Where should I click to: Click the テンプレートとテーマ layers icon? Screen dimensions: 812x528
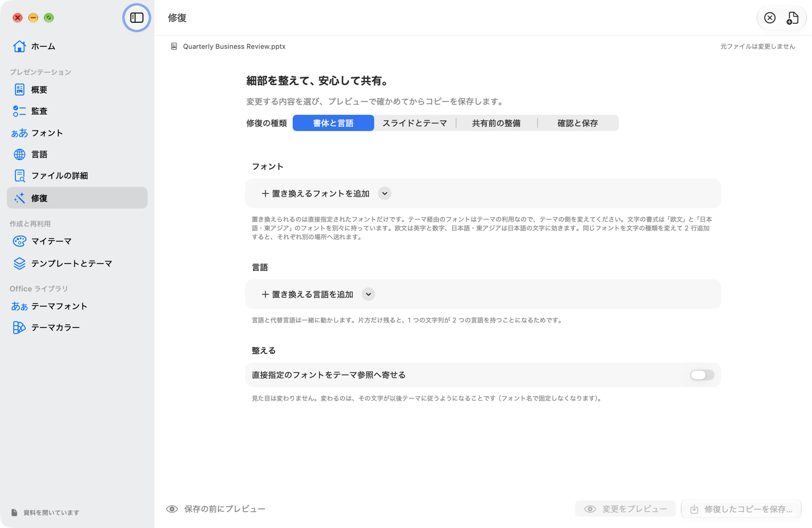[19, 263]
